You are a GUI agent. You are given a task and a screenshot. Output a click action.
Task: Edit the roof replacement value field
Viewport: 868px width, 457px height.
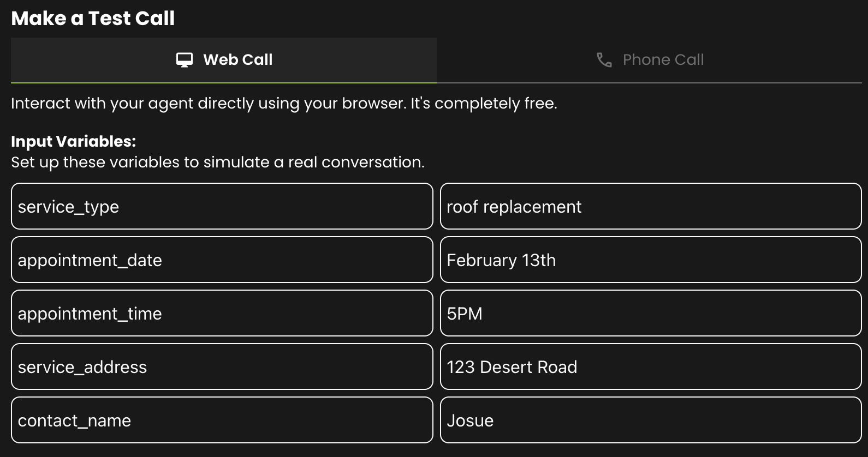tap(651, 207)
